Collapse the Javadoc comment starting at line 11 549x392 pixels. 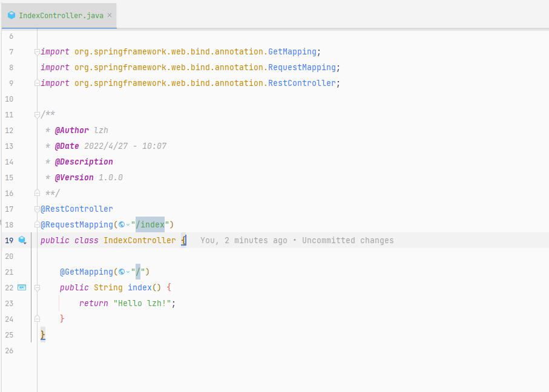37,114
